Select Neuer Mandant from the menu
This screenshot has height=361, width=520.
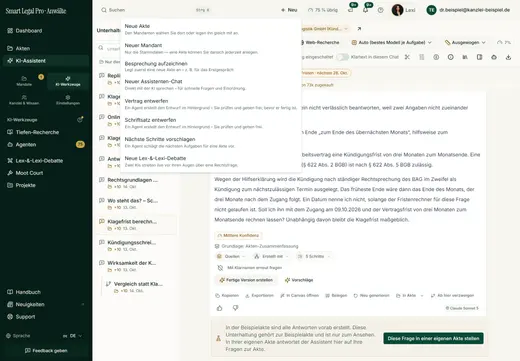[x=211, y=48]
